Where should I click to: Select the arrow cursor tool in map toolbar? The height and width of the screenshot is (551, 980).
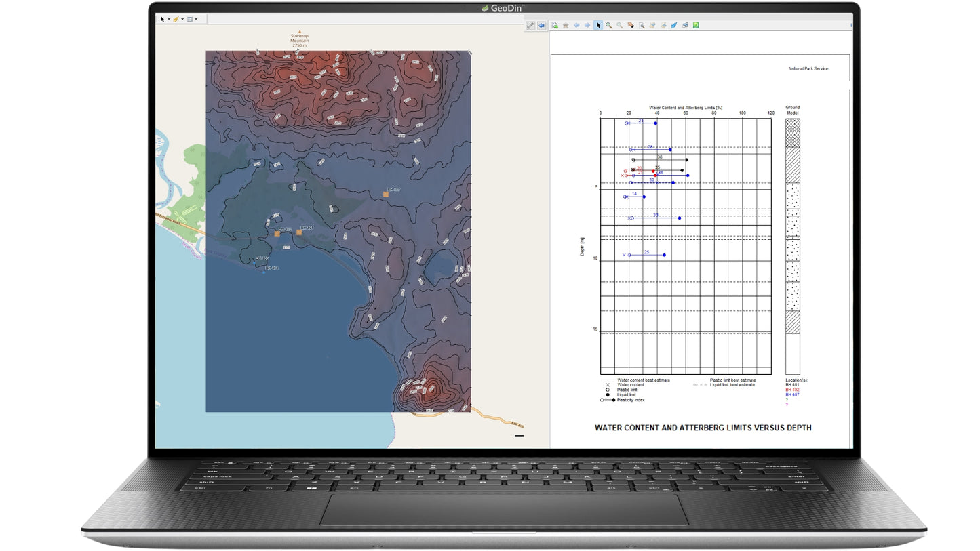(x=163, y=20)
